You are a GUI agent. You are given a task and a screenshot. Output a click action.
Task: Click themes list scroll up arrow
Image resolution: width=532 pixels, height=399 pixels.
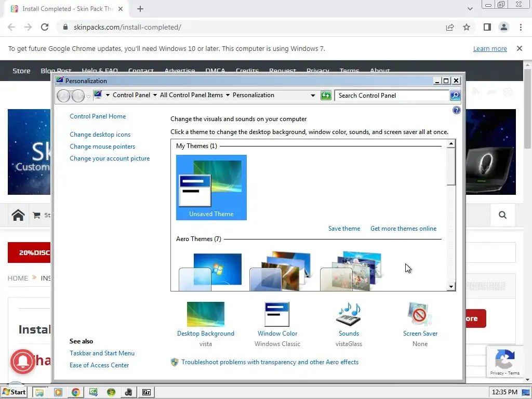[451, 144]
